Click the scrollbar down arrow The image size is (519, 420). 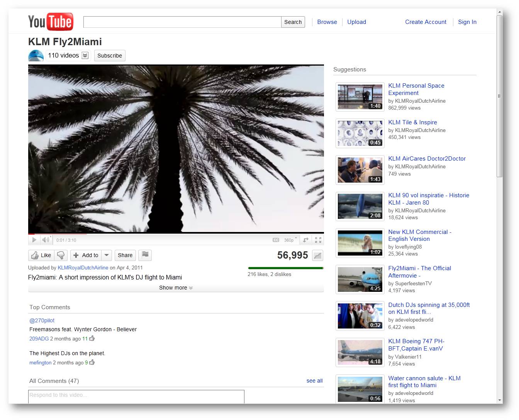click(499, 400)
